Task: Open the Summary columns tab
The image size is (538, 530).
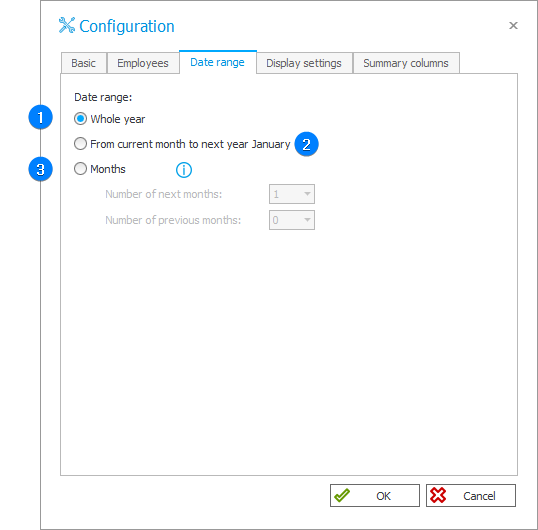Action: pyautogui.click(x=406, y=63)
